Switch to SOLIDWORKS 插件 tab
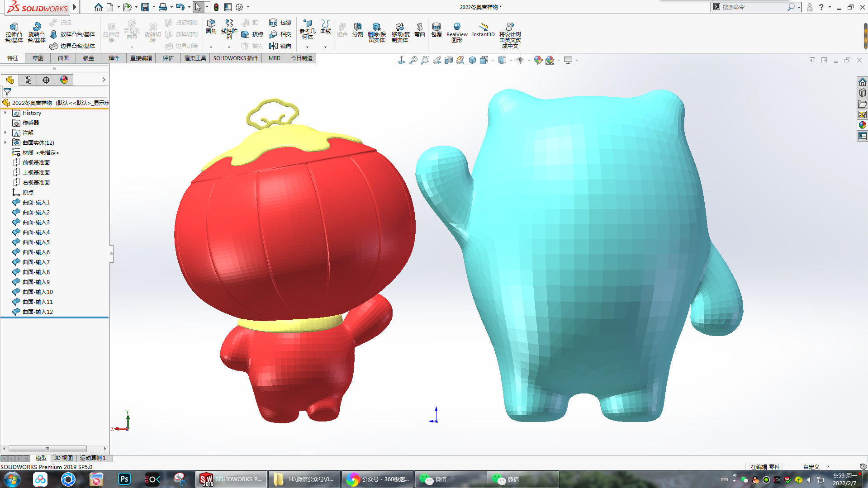Viewport: 868px width, 488px height. tap(236, 58)
